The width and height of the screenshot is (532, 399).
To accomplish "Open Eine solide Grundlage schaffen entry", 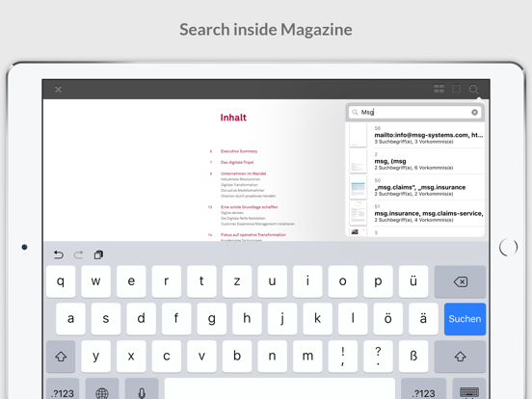I will coord(250,207).
